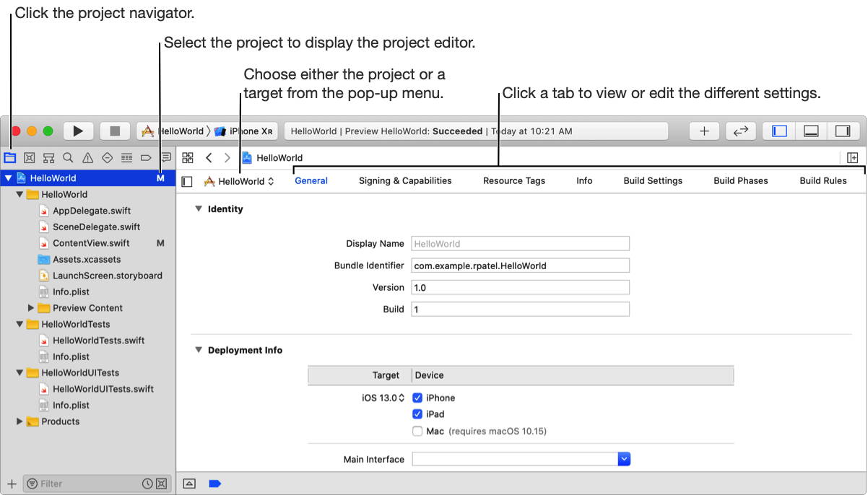Image resolution: width=868 pixels, height=495 pixels.
Task: Open the Build Rules tab
Action: tap(823, 181)
